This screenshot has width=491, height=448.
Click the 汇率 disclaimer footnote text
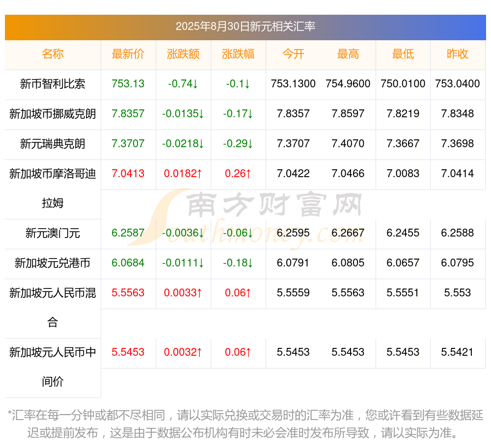(x=245, y=424)
